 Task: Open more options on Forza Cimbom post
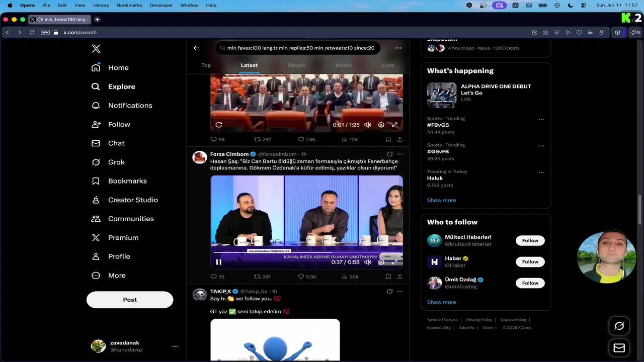[x=399, y=154]
